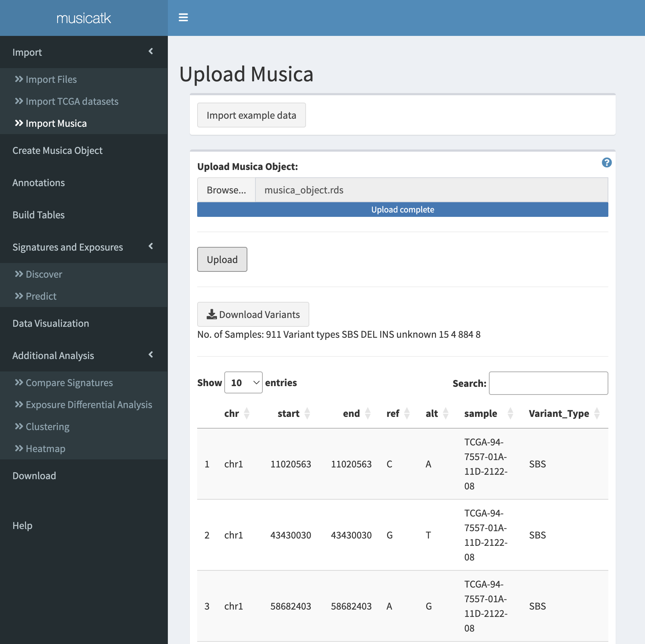
Task: Open the Show entries dropdown
Action: pyautogui.click(x=243, y=382)
